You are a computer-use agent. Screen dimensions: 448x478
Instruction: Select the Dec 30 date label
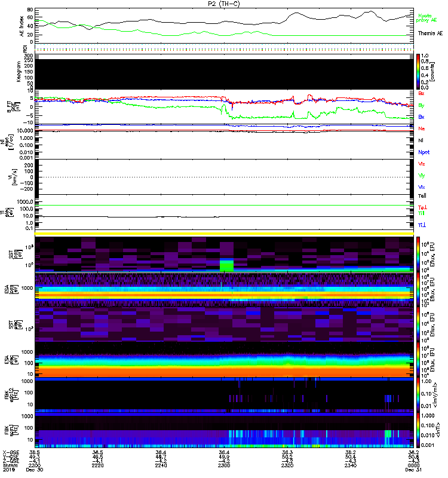tap(35, 470)
